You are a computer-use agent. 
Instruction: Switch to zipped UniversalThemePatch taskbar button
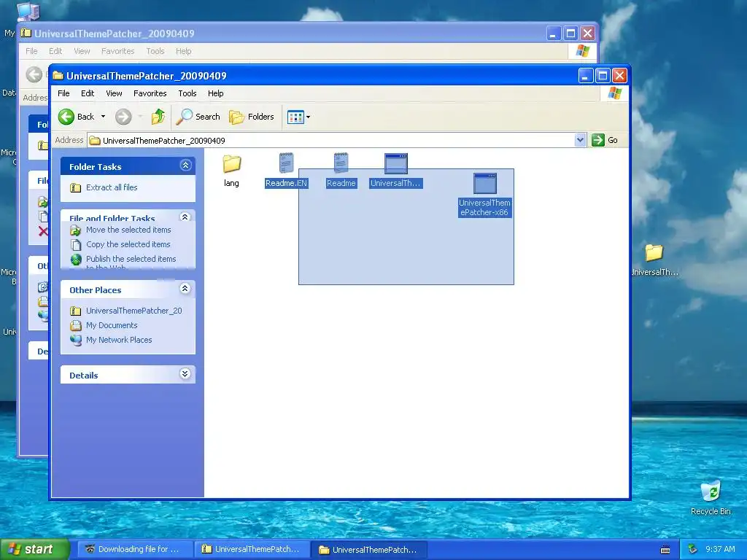coord(252,549)
